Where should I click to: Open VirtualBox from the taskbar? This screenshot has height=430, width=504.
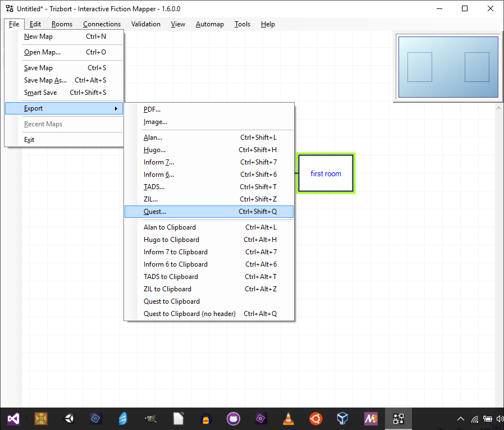click(x=343, y=419)
